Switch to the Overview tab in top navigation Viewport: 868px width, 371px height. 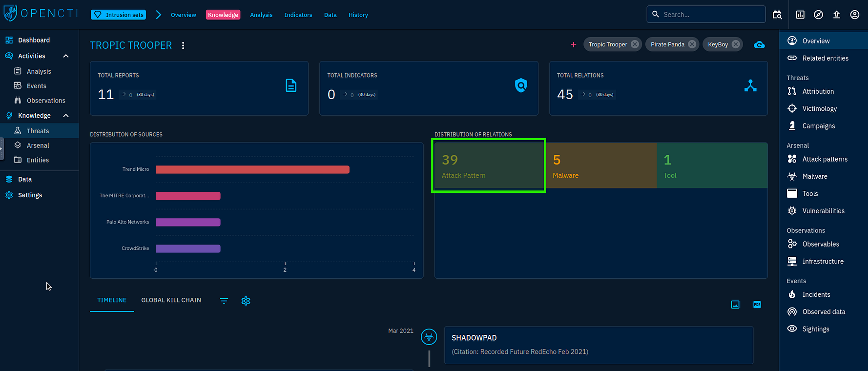pyautogui.click(x=184, y=15)
